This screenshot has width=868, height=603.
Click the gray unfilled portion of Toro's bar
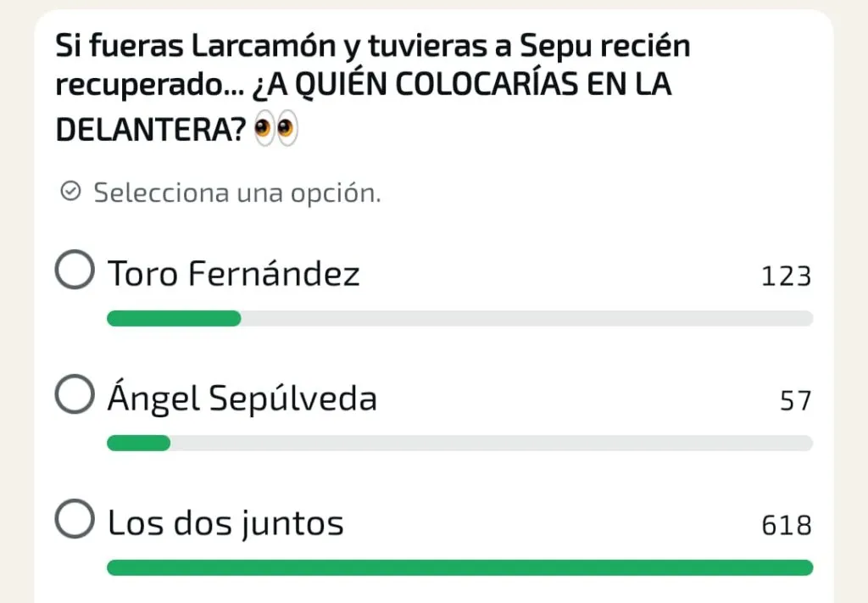[526, 318]
